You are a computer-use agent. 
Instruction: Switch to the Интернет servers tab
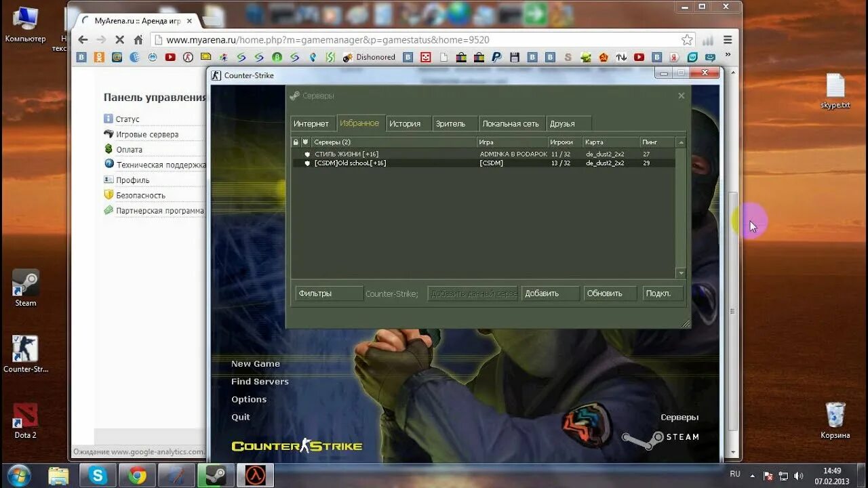(311, 123)
